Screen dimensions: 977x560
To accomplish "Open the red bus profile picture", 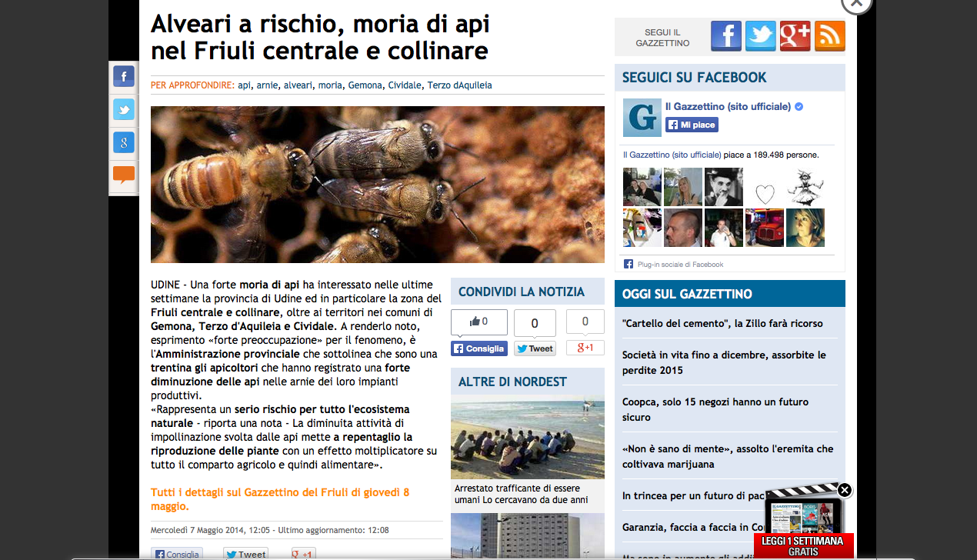I will [x=765, y=228].
